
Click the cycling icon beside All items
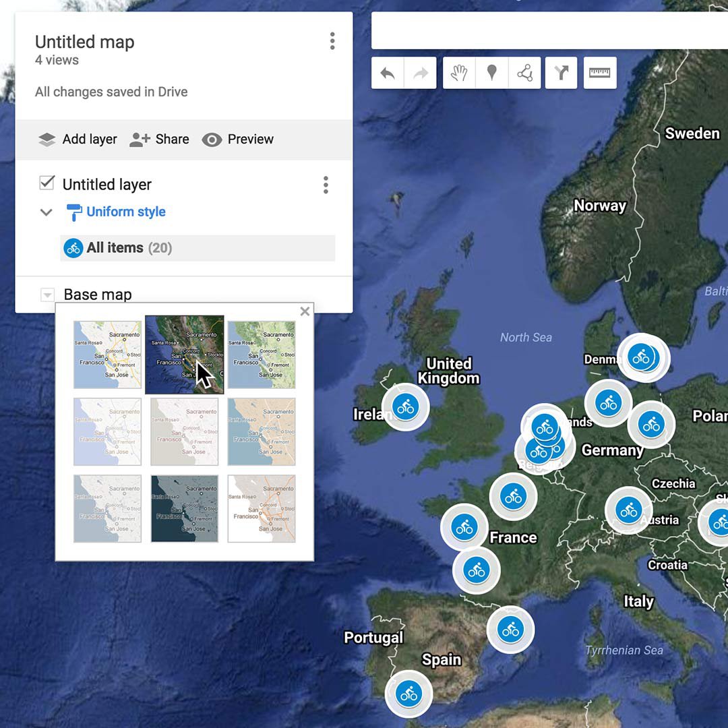click(73, 248)
